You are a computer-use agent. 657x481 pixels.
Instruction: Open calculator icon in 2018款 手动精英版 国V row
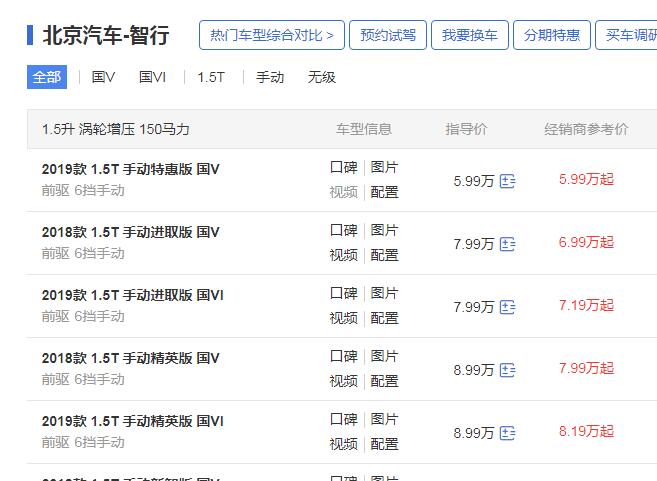point(507,370)
